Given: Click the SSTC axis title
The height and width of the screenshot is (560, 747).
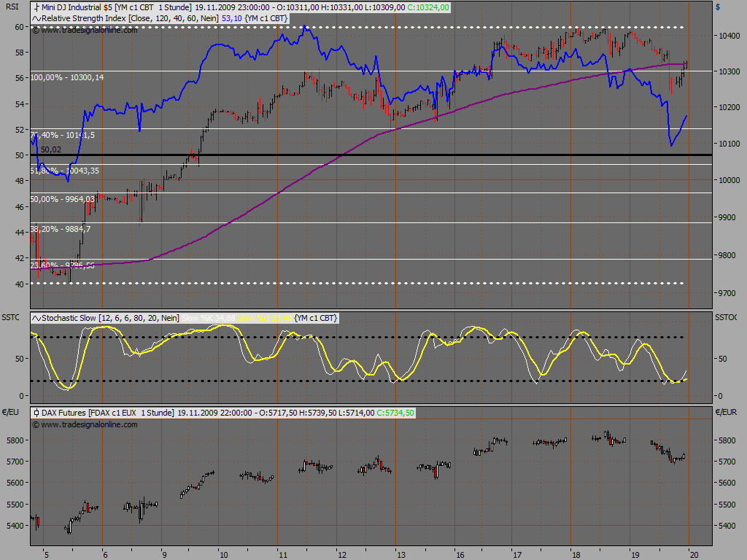Looking at the screenshot, I should tap(10, 318).
